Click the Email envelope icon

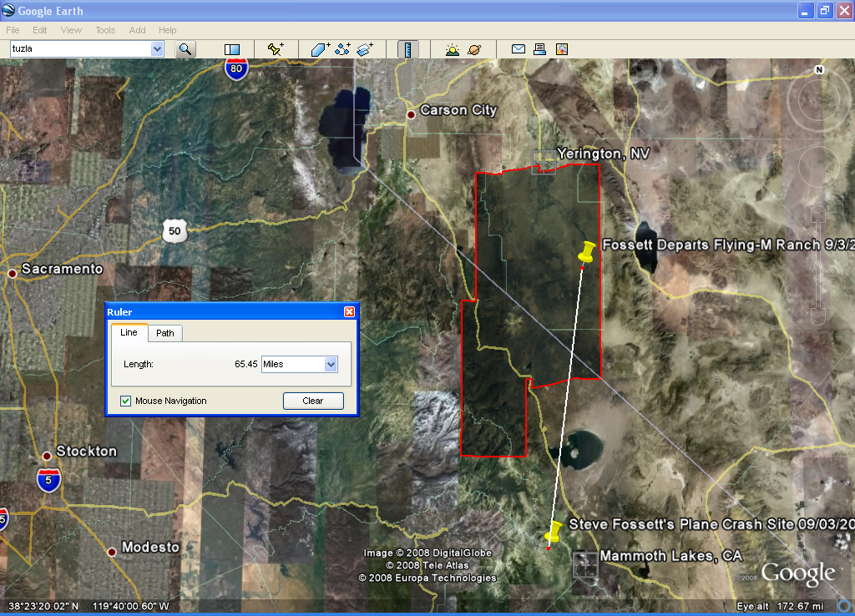518,49
